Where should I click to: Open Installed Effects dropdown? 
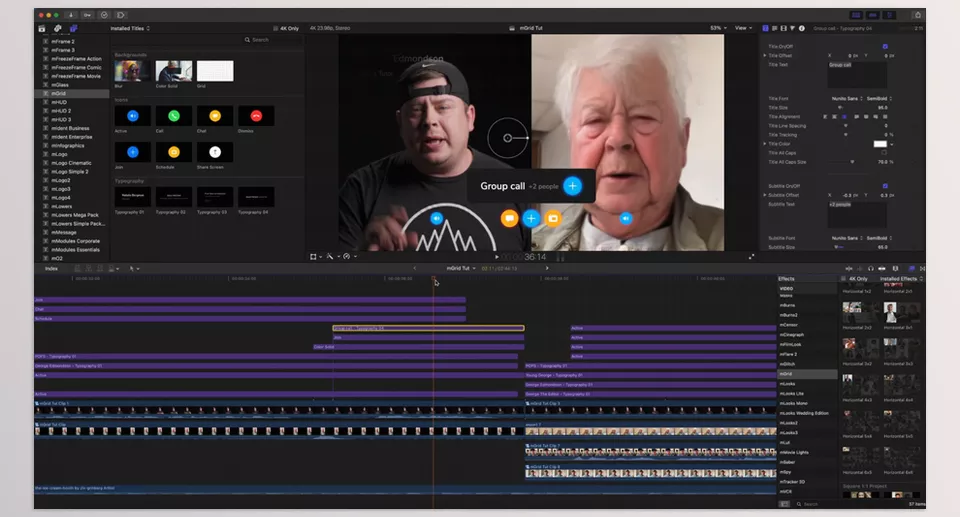(901, 279)
